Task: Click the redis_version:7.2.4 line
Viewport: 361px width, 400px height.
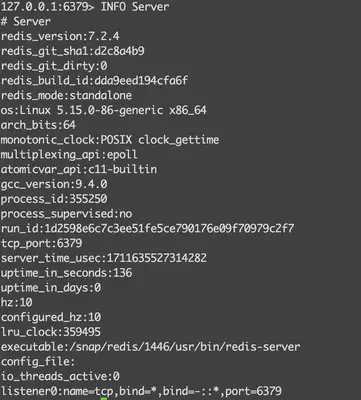Action: coord(60,36)
